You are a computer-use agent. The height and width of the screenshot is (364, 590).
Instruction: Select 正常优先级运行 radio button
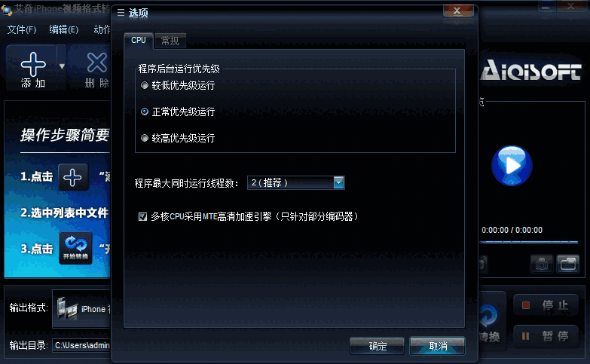[145, 112]
